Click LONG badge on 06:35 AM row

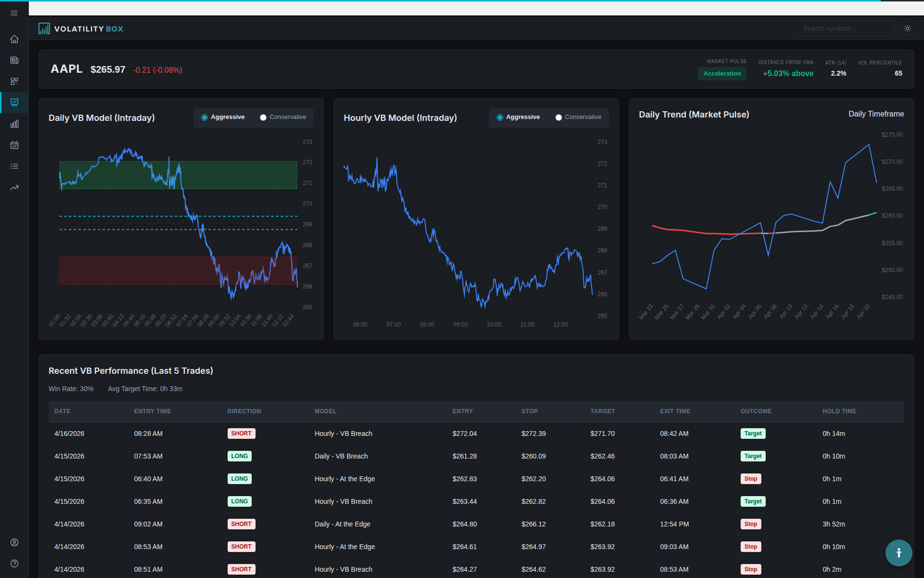click(239, 501)
